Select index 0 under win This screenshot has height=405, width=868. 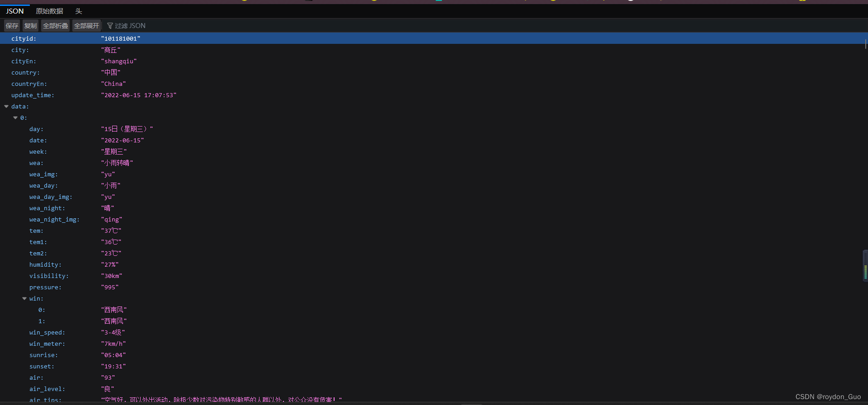(x=42, y=310)
